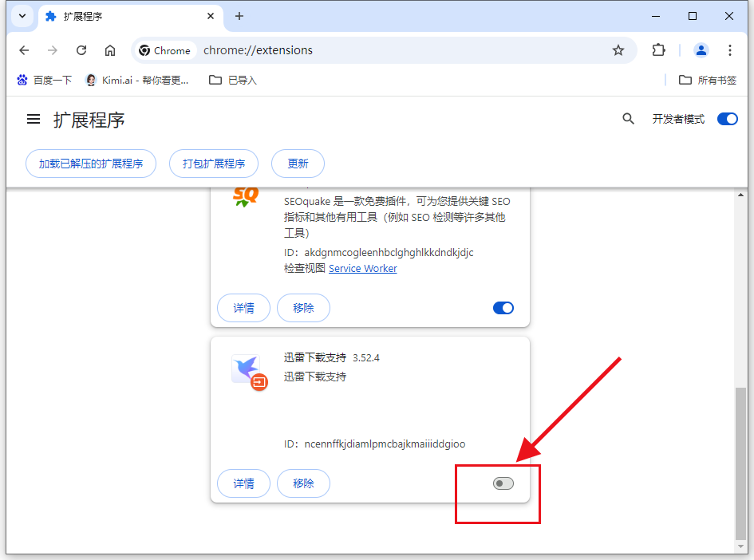Close the Chrome window
The image size is (754, 560).
pos(729,16)
